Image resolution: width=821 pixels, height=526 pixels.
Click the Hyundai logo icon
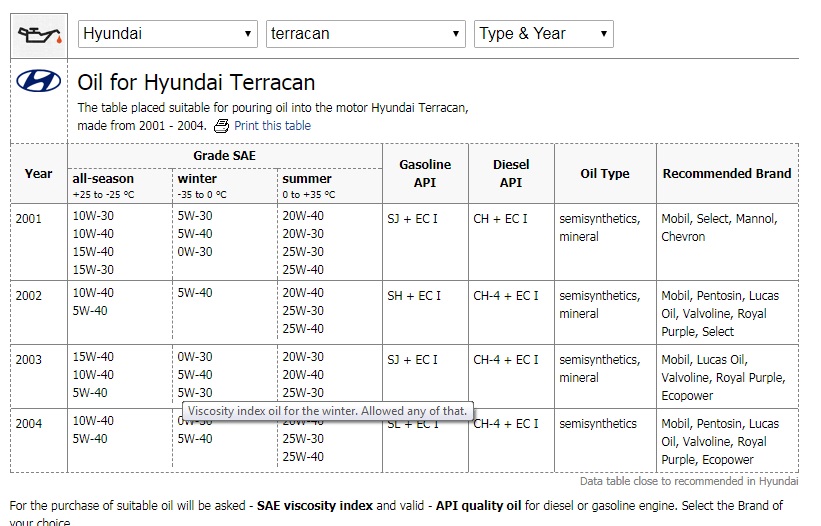coord(39,82)
